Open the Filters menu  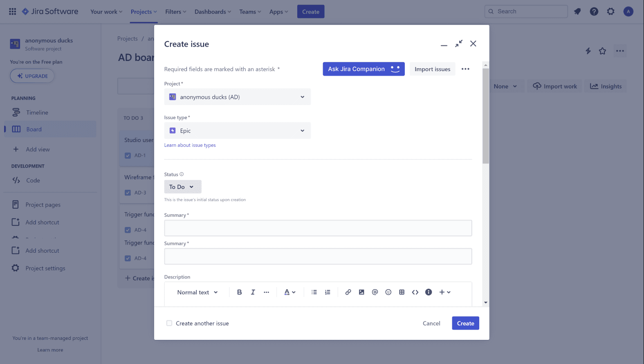176,12
